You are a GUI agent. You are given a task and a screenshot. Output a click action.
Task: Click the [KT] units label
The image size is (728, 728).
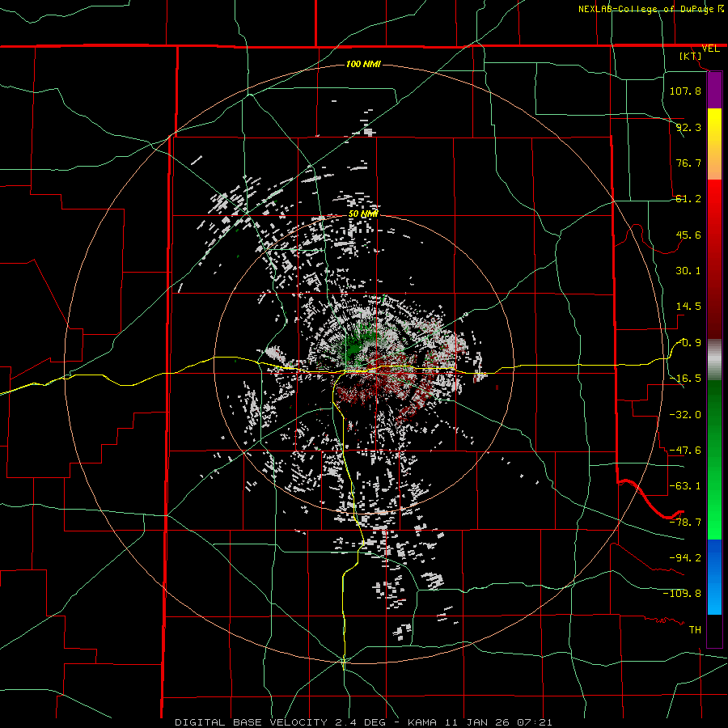click(691, 56)
